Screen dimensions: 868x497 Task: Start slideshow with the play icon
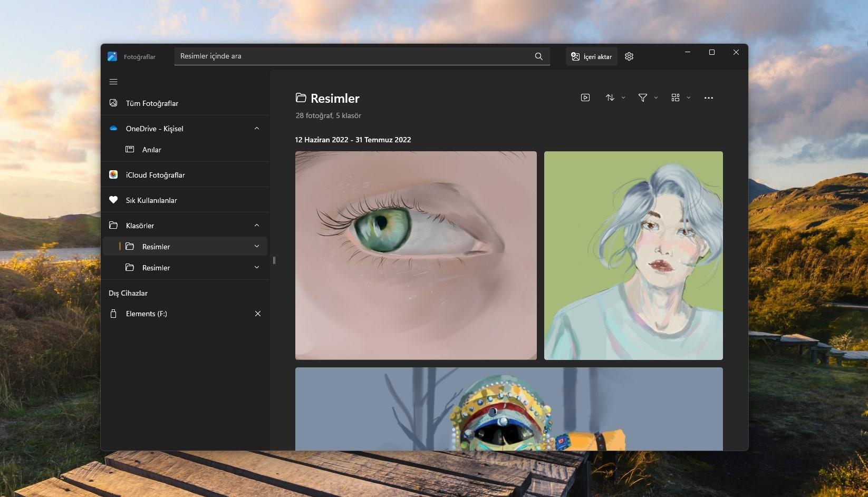tap(585, 98)
